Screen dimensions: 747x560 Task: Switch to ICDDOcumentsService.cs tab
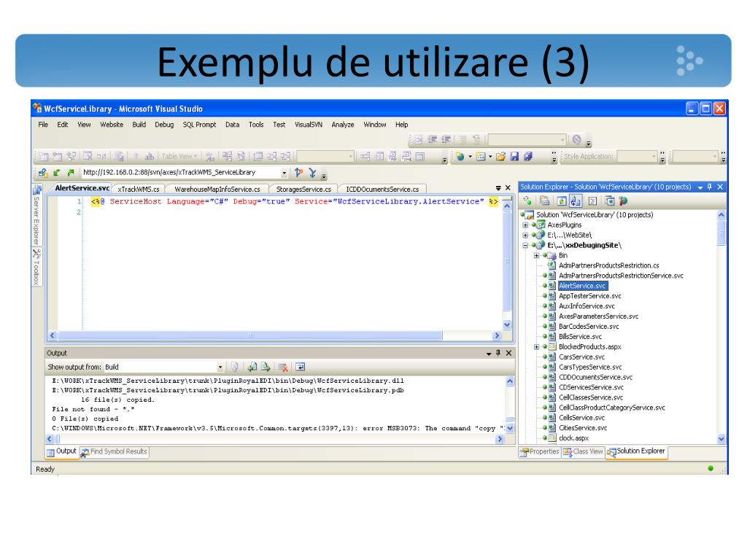(x=382, y=189)
